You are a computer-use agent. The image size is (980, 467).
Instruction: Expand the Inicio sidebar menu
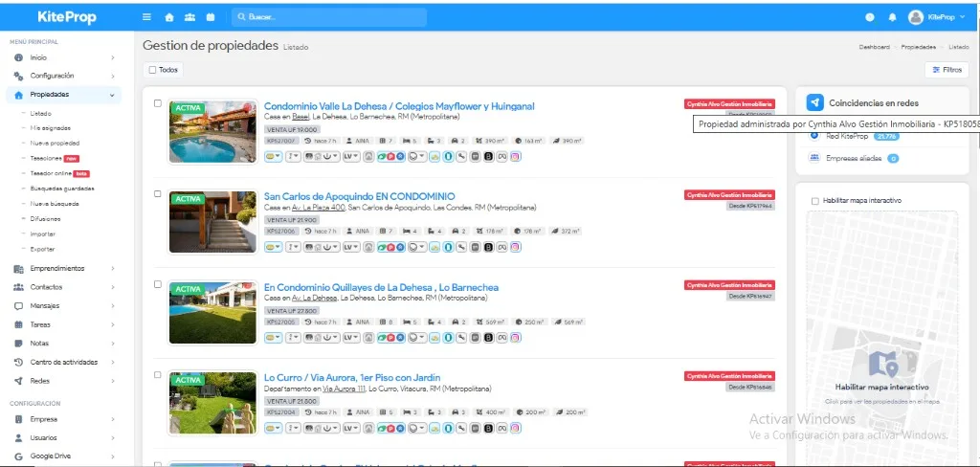pyautogui.click(x=64, y=57)
